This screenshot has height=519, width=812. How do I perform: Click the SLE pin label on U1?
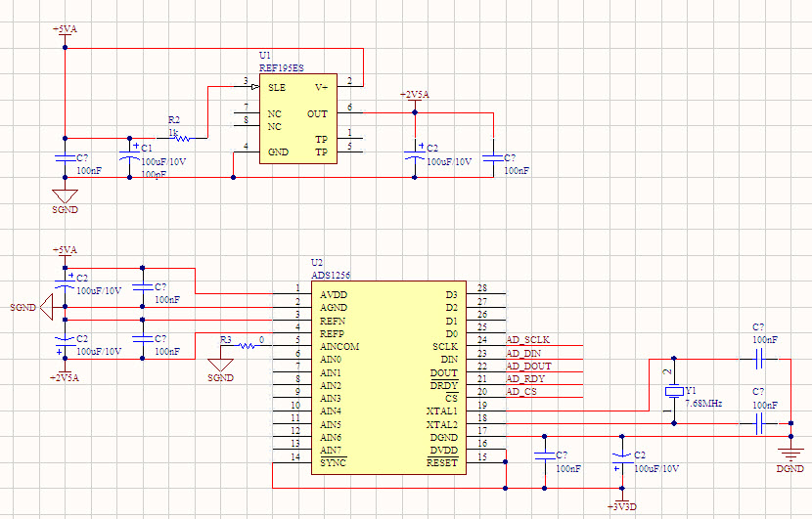[277, 87]
